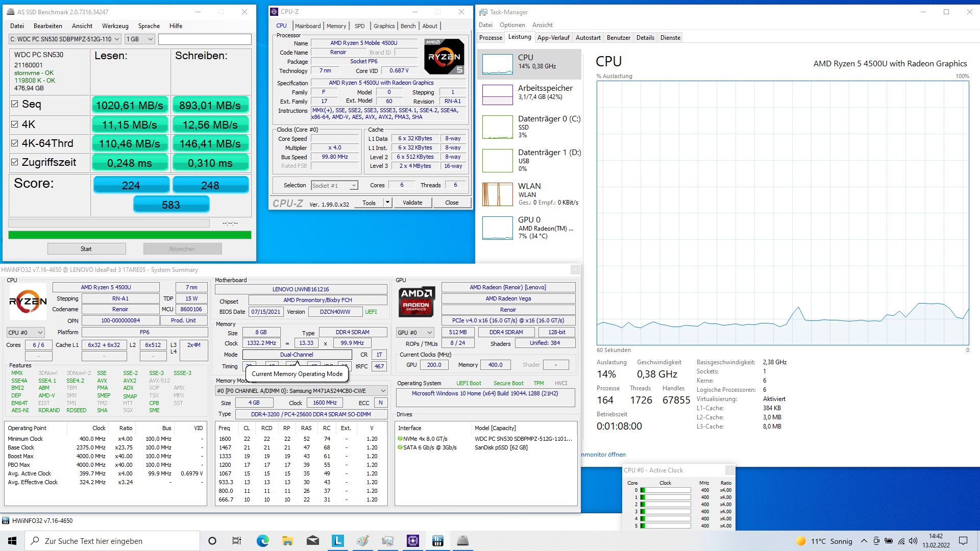Image resolution: width=980 pixels, height=551 pixels.
Task: Click Prod. Unit field in HWiNFO
Action: click(183, 320)
